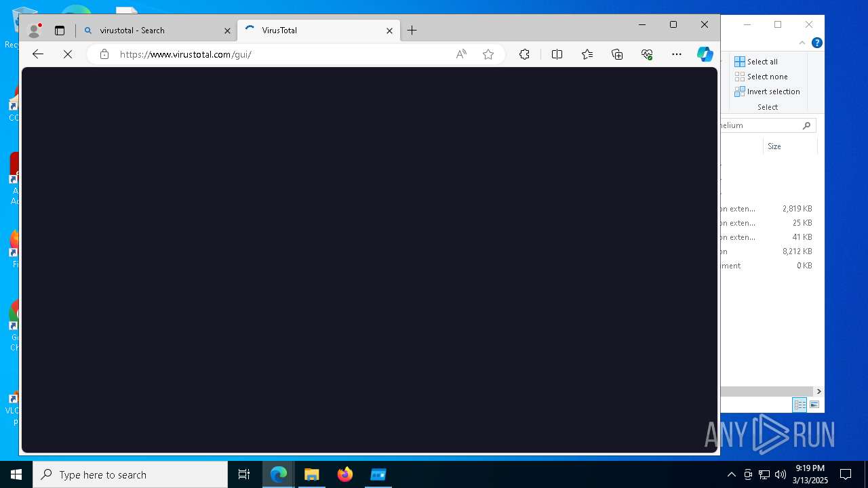
Task: Toggle split screen view
Action: pyautogui.click(x=557, y=54)
